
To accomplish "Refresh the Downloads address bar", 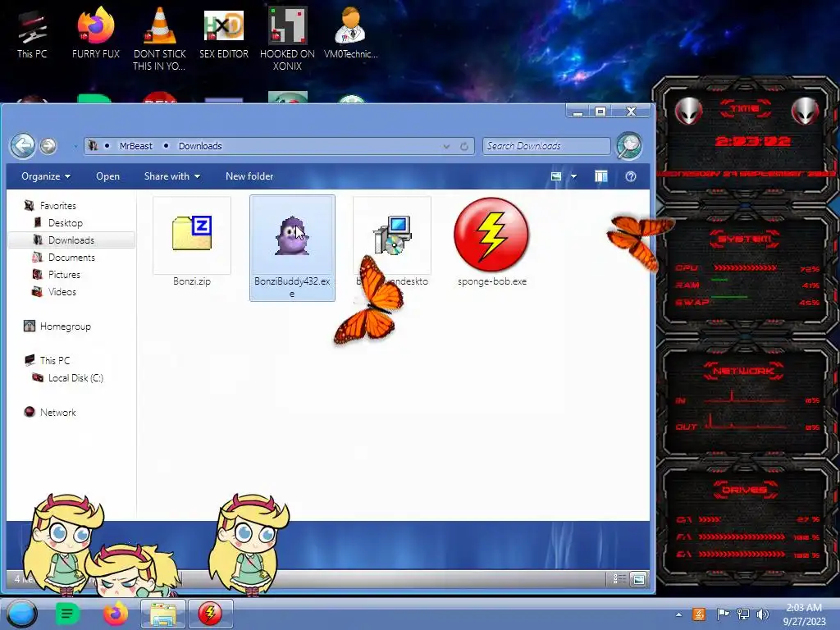I will tap(464, 146).
